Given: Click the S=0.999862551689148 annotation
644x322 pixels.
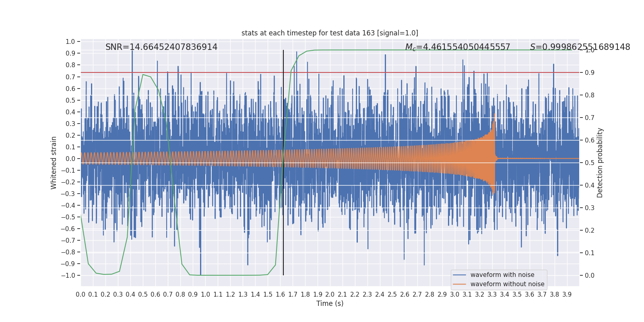Looking at the screenshot, I should pos(580,47).
